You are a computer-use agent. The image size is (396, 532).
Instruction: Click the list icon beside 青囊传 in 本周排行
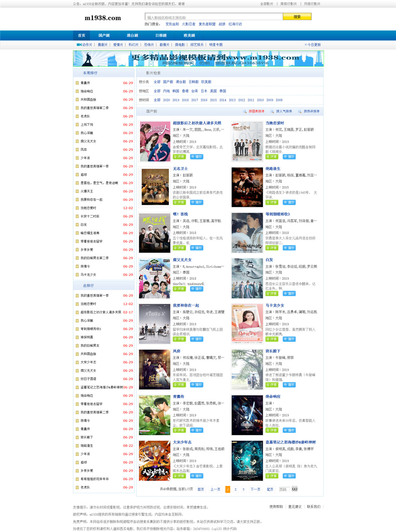point(77,83)
